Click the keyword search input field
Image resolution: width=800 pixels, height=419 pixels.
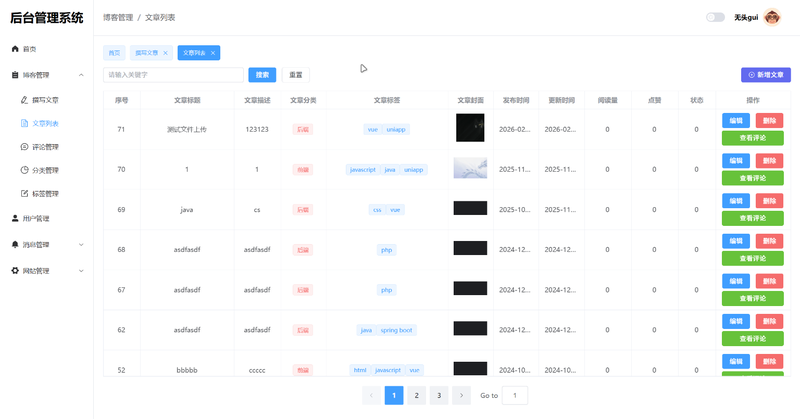pyautogui.click(x=173, y=75)
